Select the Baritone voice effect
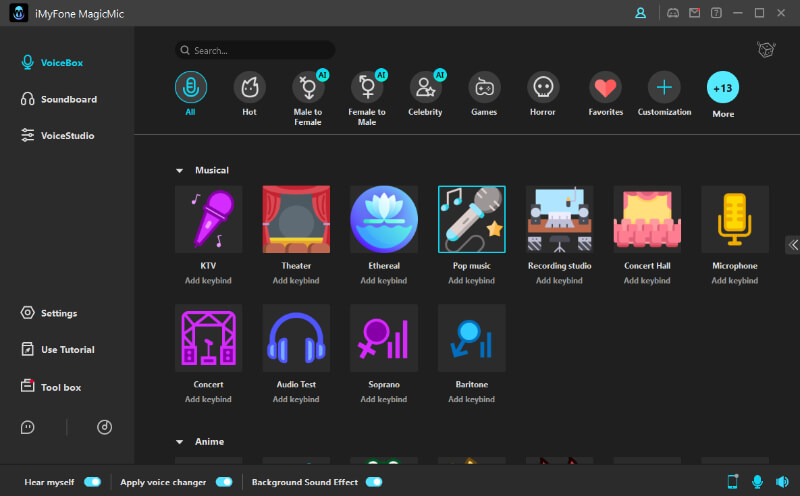 point(471,338)
